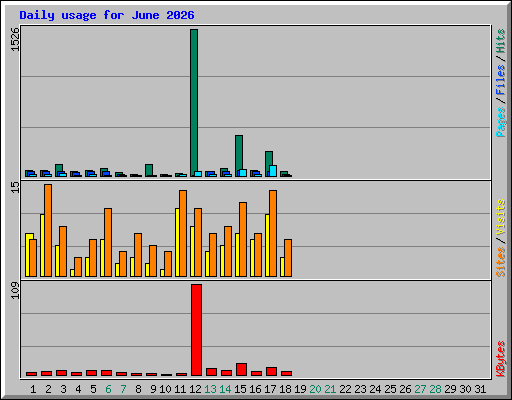Choose the yellow bar for day 12

click(192, 251)
